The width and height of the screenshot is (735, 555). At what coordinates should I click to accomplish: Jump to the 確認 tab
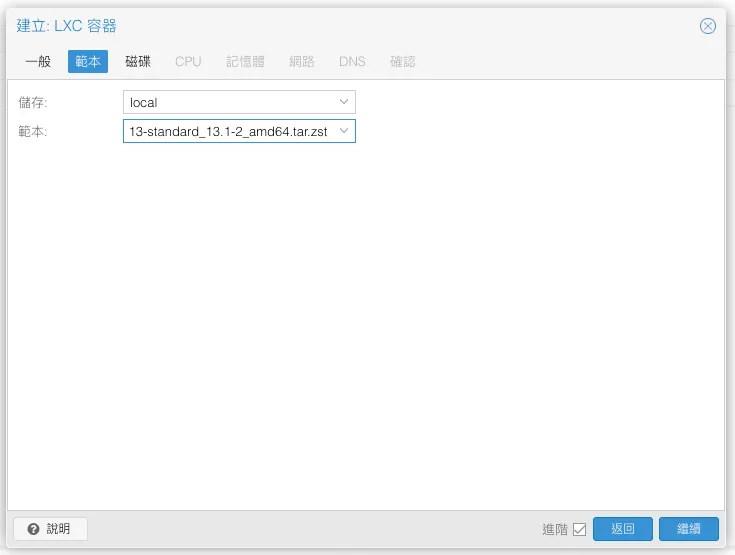tap(403, 61)
